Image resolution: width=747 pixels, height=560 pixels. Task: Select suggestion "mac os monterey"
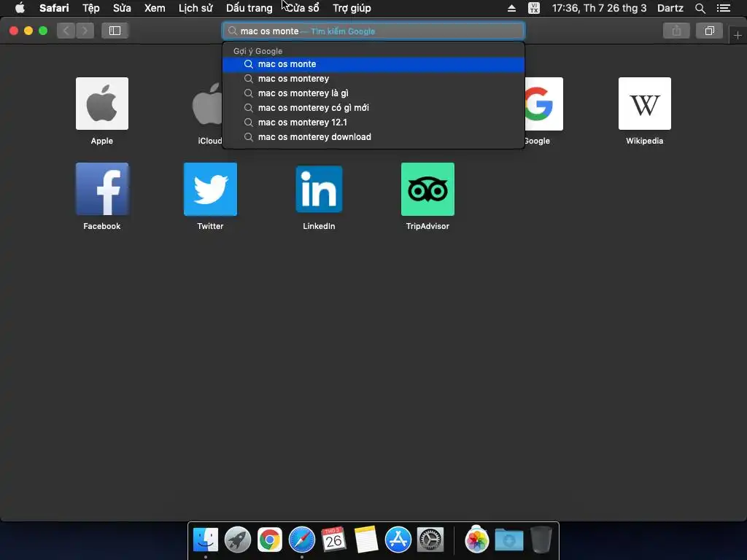point(373,79)
